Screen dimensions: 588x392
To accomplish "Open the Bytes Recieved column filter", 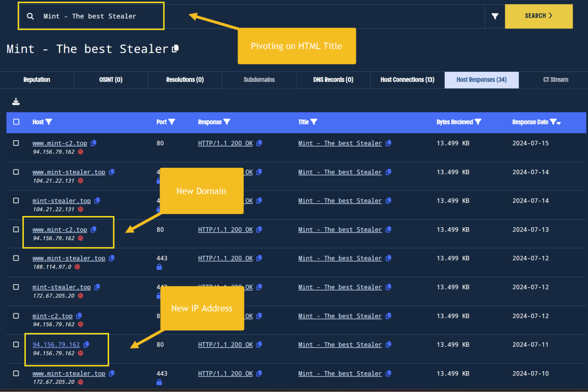I will tap(478, 122).
